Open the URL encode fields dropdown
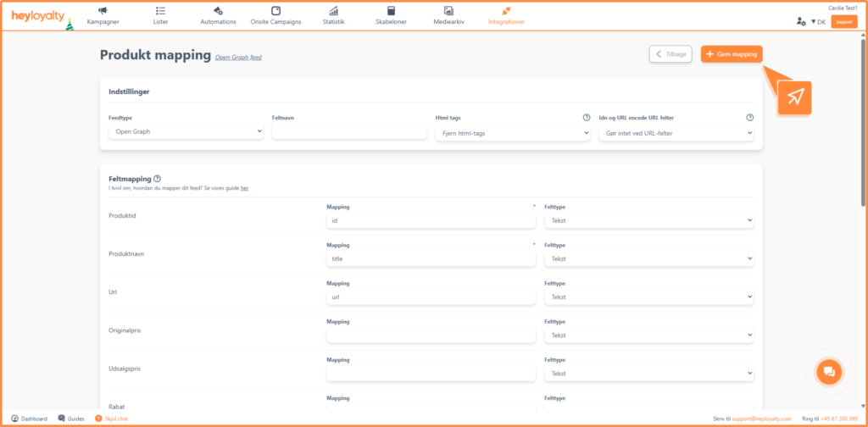The width and height of the screenshot is (868, 427). point(676,133)
